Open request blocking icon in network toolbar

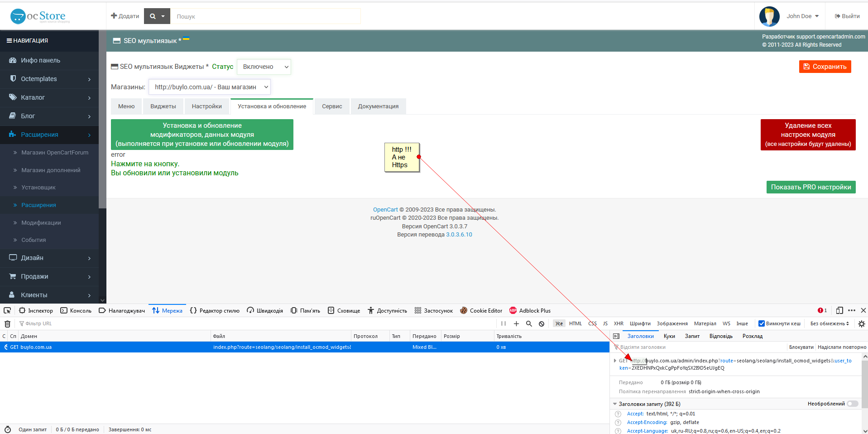pos(542,323)
